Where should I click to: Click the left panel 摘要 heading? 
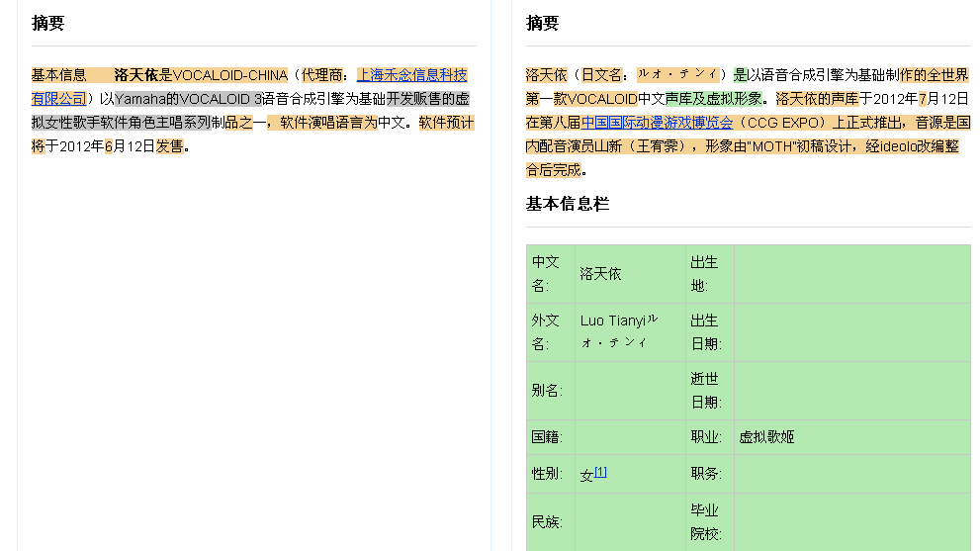(x=48, y=23)
